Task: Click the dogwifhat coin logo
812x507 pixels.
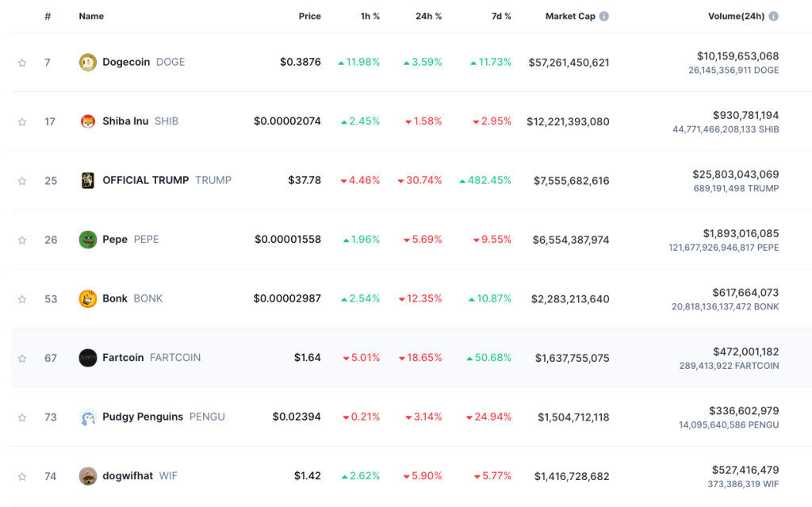Action: point(88,476)
